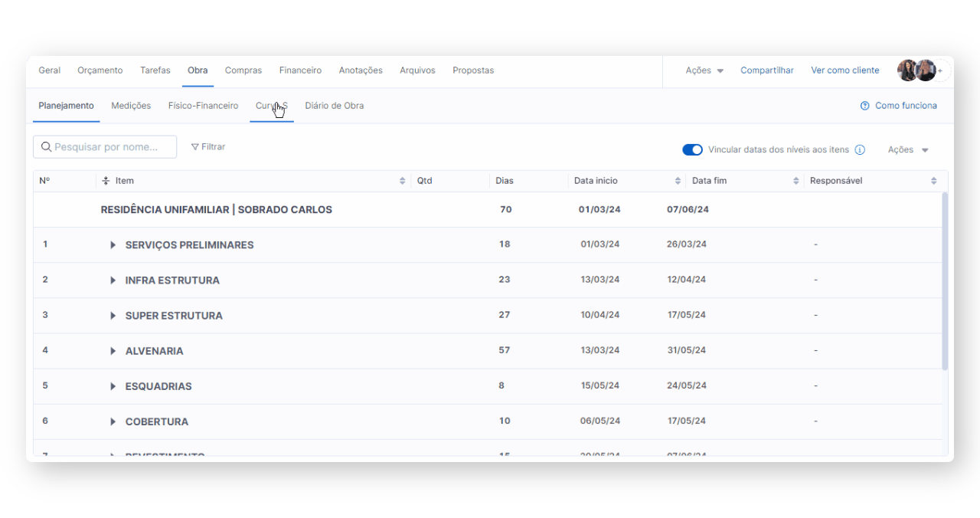The width and height of the screenshot is (980, 518).
Task: Sort by Data fim column arrows
Action: pos(796,181)
